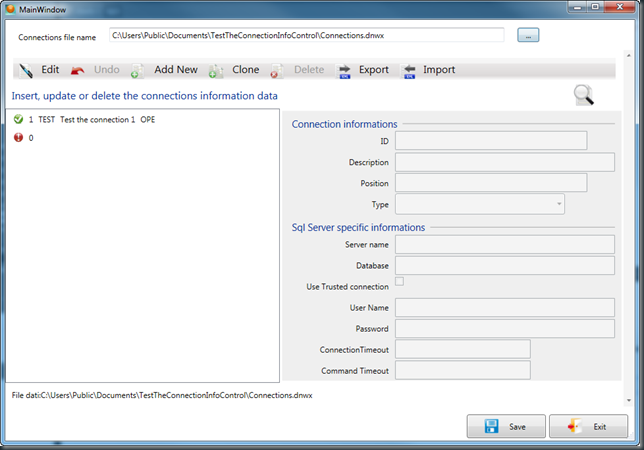
Task: Click the MainWindow title bar app icon
Action: click(9, 9)
